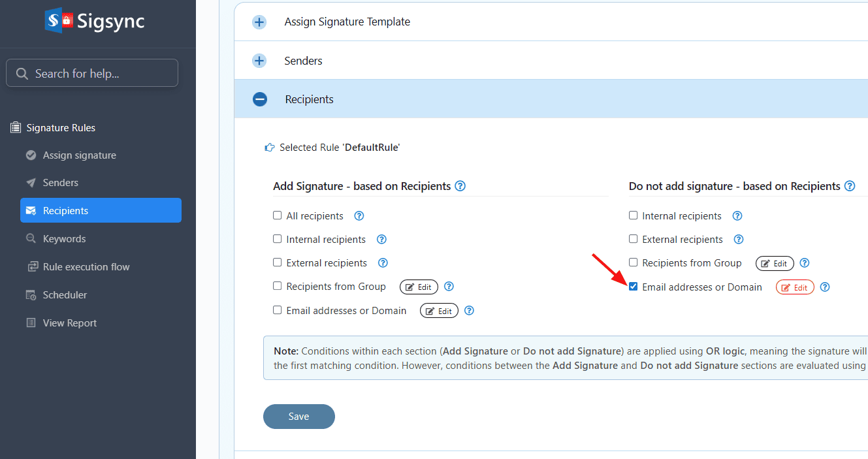Click the Sigsync logo icon
868x459 pixels.
point(58,20)
